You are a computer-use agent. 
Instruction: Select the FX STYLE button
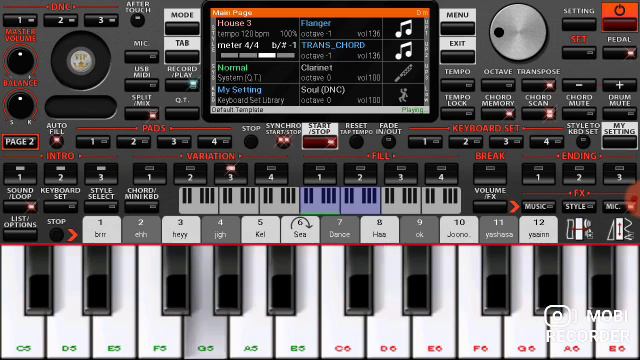pyautogui.click(x=579, y=207)
